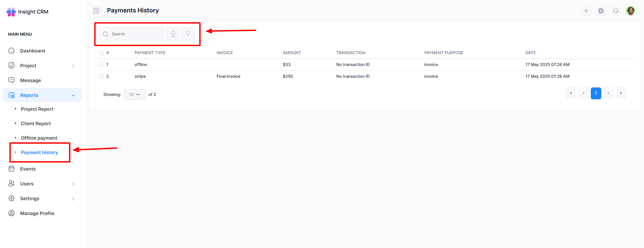This screenshot has width=644, height=248.
Task: Tick the stripe payment row checkbox
Action: tap(101, 76)
